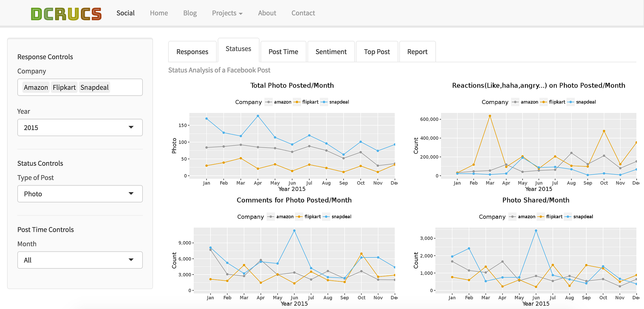
Task: Go to the Top Post tab
Action: point(377,52)
